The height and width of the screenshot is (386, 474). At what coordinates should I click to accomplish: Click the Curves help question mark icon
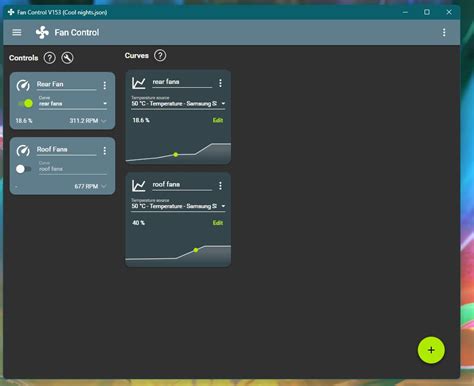[x=160, y=55]
